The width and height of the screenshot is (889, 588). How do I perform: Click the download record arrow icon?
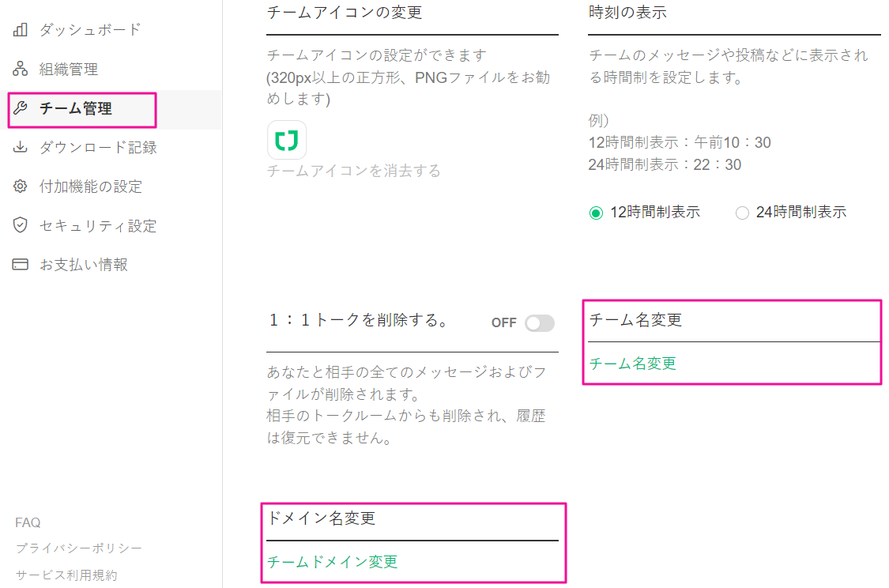[21, 148]
